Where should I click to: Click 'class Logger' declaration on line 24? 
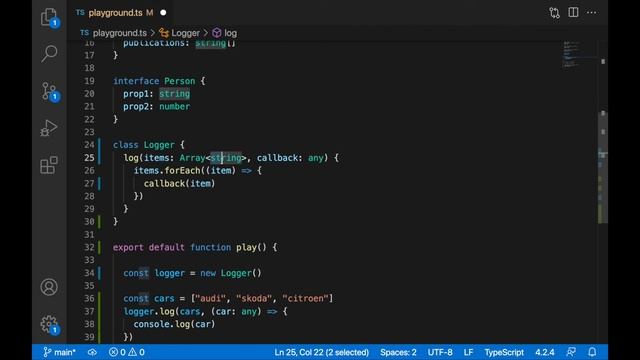(x=144, y=145)
